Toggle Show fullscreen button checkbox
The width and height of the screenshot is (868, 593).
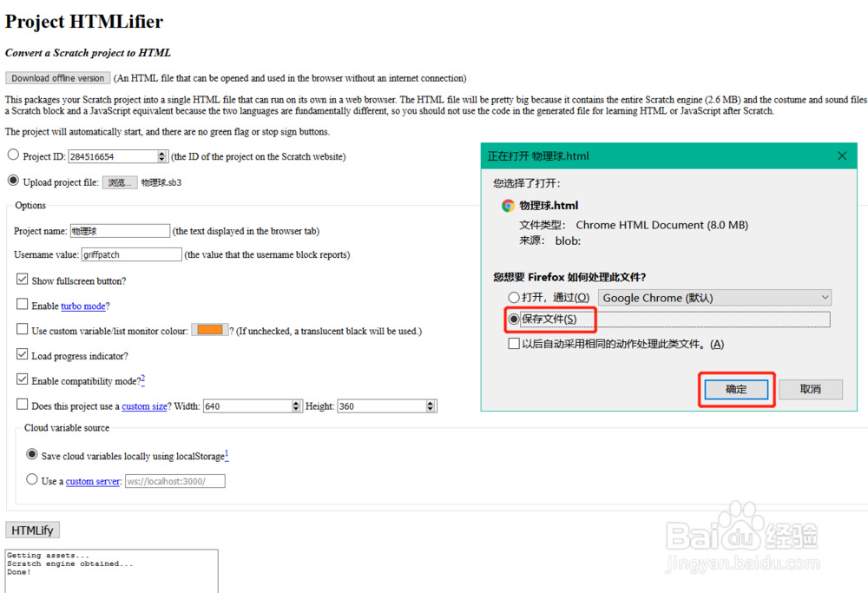pos(23,279)
